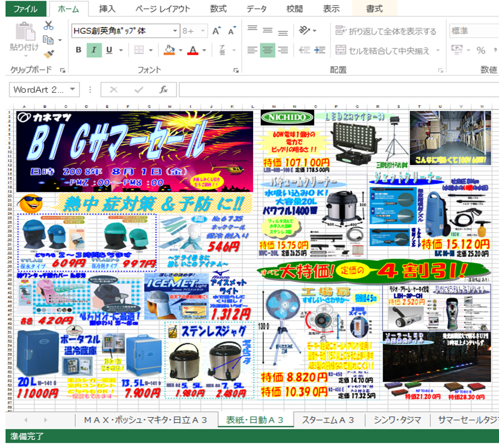Switch to the 挿入 (Insert) ribbon tab
Screen dimensions: 499x448
click(x=107, y=8)
